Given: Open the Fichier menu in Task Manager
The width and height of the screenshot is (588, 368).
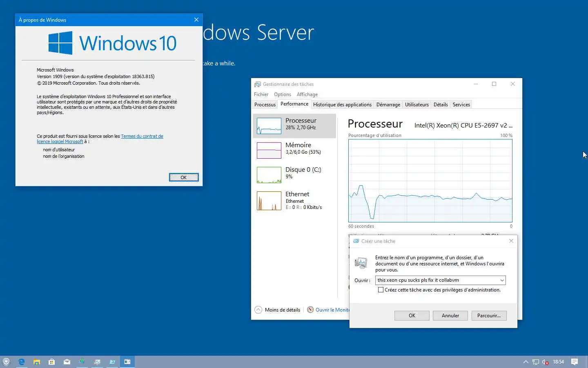Looking at the screenshot, I should [x=261, y=94].
